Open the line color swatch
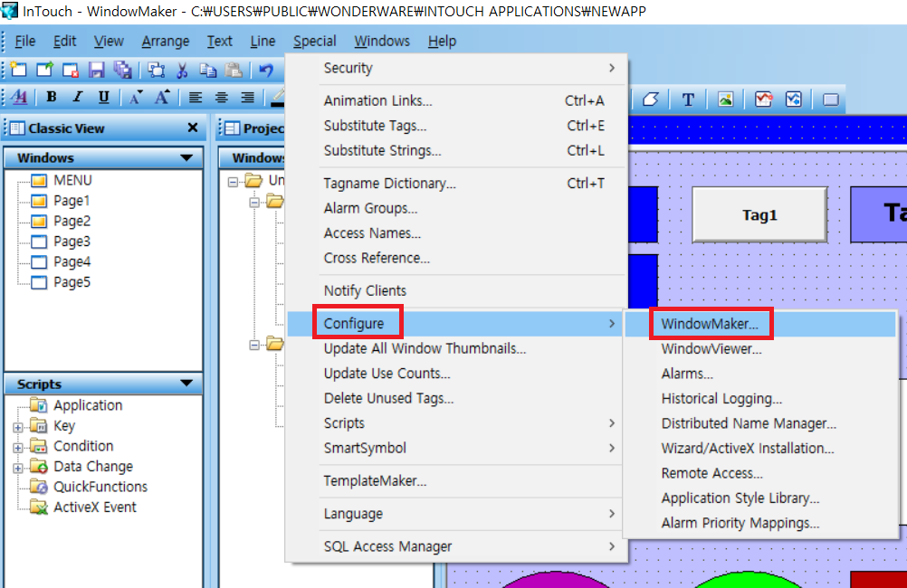The width and height of the screenshot is (907, 588). pyautogui.click(x=278, y=97)
